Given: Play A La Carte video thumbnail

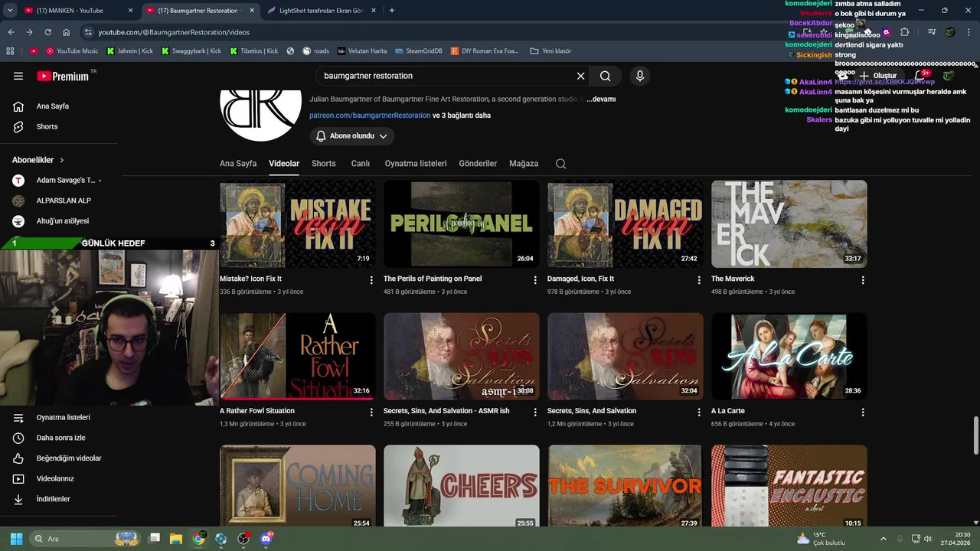Looking at the screenshot, I should pos(789,356).
